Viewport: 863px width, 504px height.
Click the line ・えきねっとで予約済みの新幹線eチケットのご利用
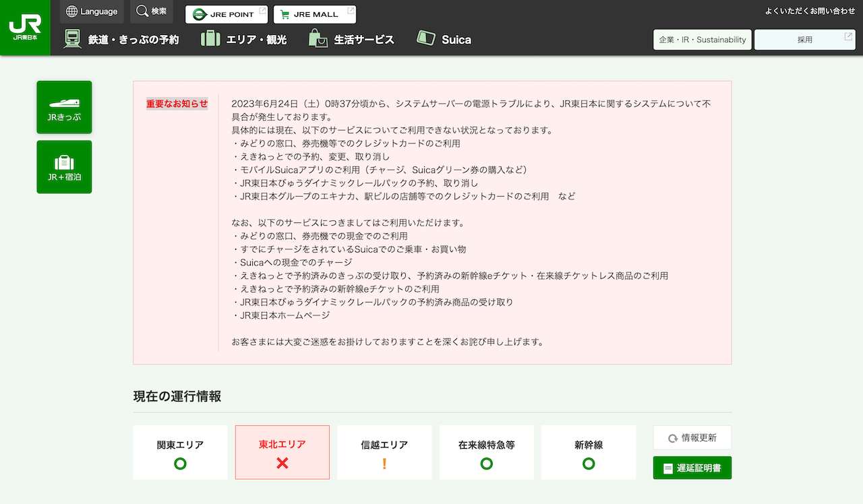click(335, 289)
